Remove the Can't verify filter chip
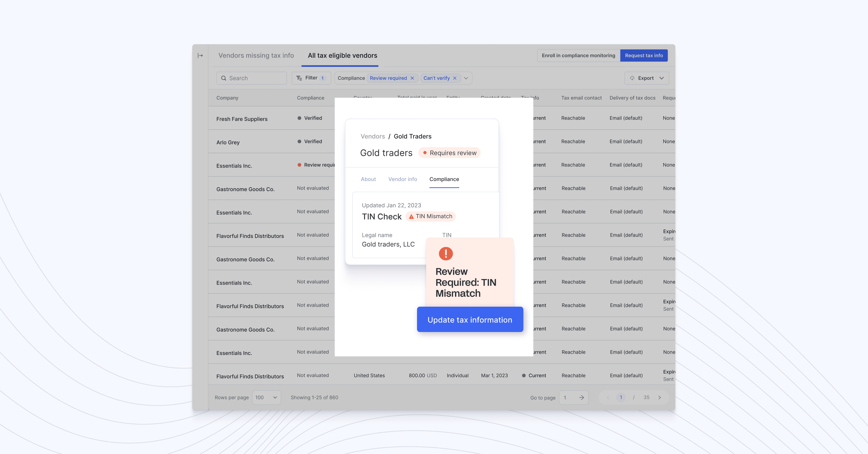 tap(455, 78)
